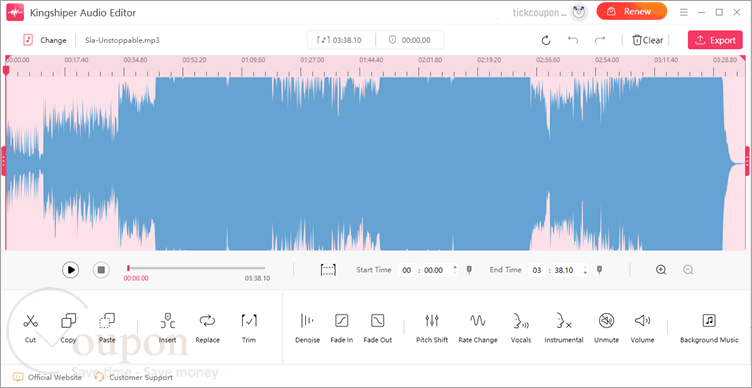Choose the Paste tool

point(107,328)
